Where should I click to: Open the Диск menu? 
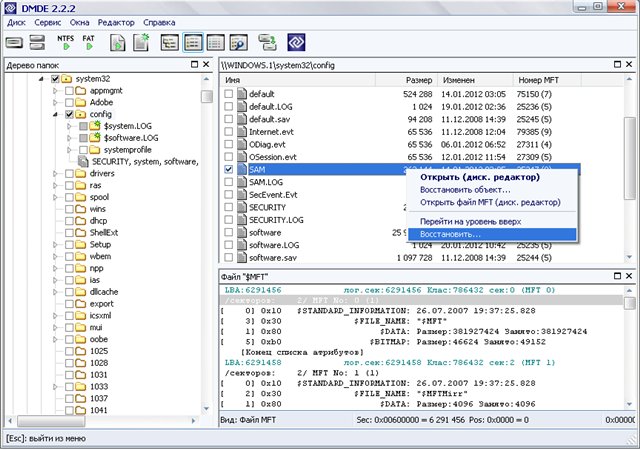pos(16,22)
